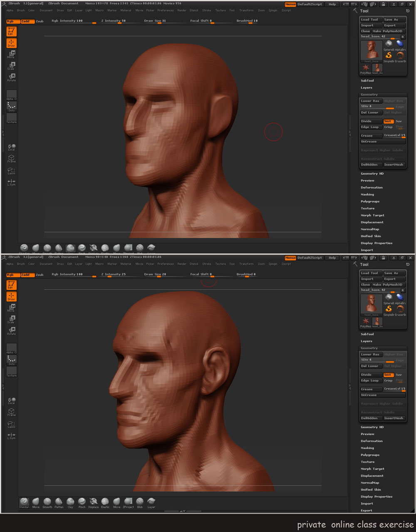The image size is (416, 532).
Task: Toggle Draw mode in the lower window
Action: pyautogui.click(x=11, y=296)
